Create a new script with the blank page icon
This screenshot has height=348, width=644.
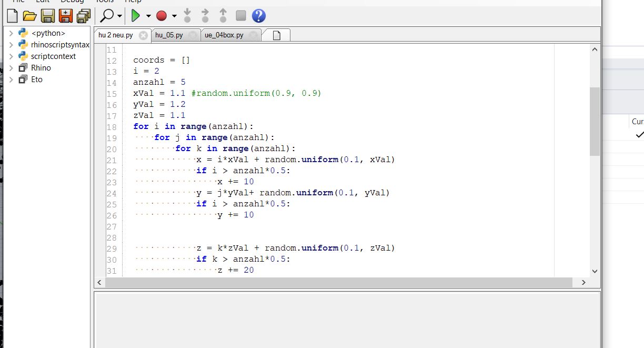(x=11, y=16)
